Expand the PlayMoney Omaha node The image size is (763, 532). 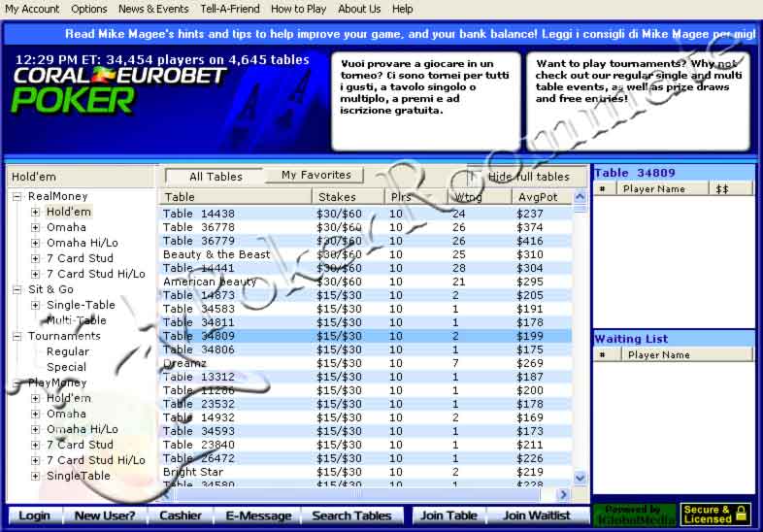(35, 414)
